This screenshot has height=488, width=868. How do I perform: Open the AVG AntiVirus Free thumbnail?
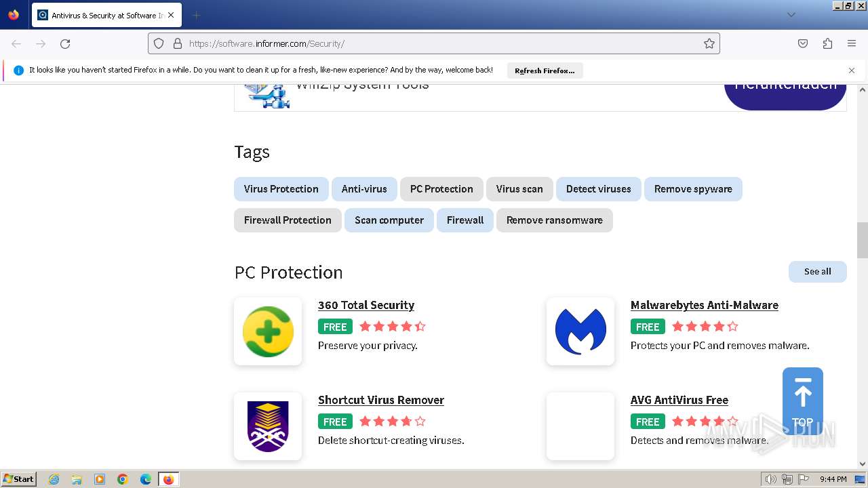click(580, 426)
